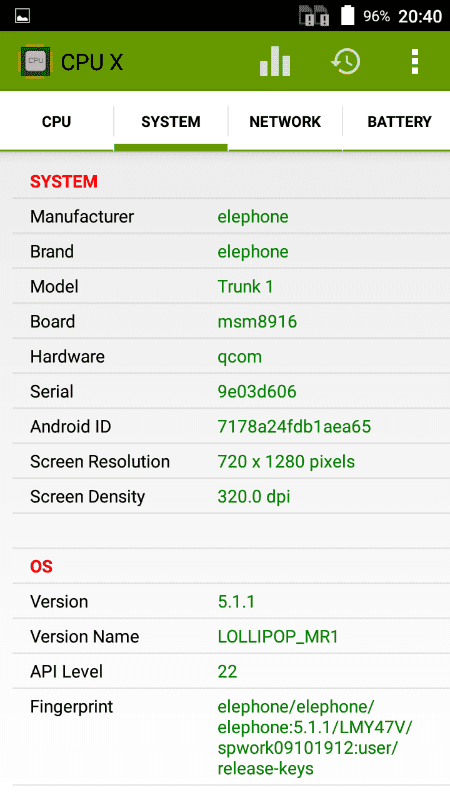
Task: Tap the 'Trunk 1' model value
Action: pyautogui.click(x=245, y=286)
